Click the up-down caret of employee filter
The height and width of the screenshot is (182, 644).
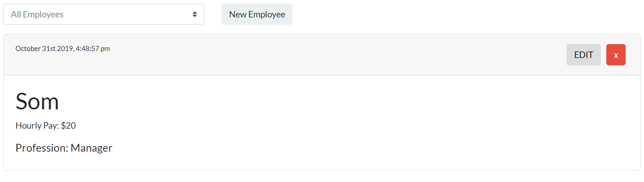[195, 14]
